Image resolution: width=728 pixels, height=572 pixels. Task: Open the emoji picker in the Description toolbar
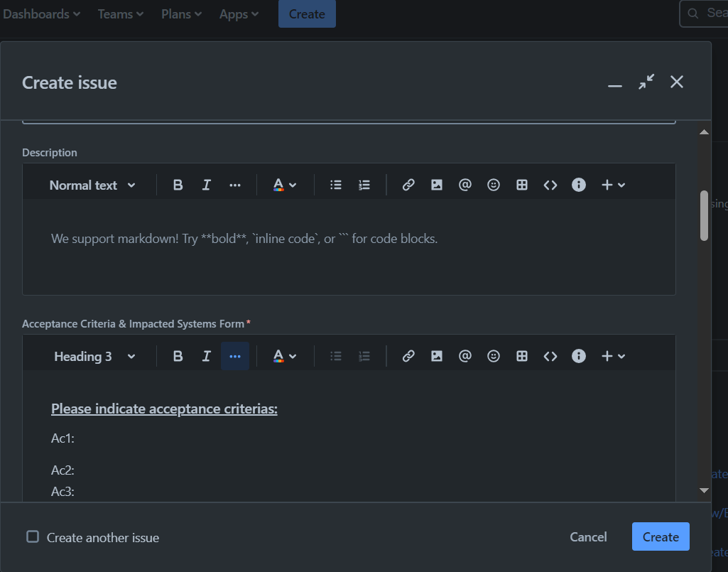pos(493,185)
